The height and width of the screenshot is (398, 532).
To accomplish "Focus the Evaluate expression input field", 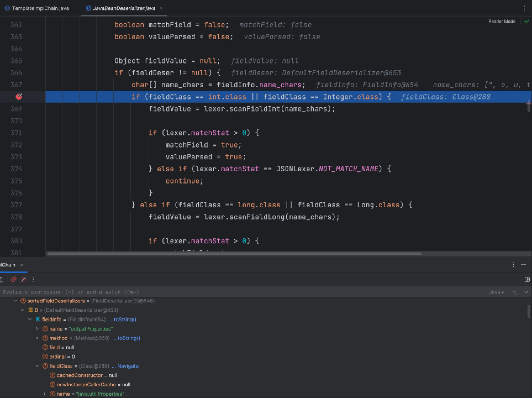I will (243, 292).
